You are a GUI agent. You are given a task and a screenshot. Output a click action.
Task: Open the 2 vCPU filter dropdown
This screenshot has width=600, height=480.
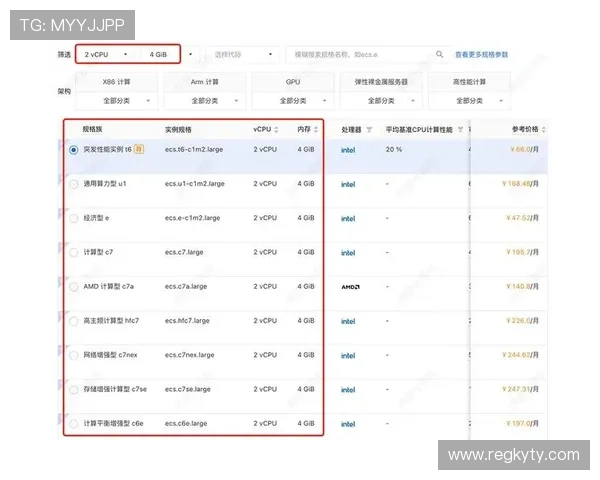(x=106, y=54)
